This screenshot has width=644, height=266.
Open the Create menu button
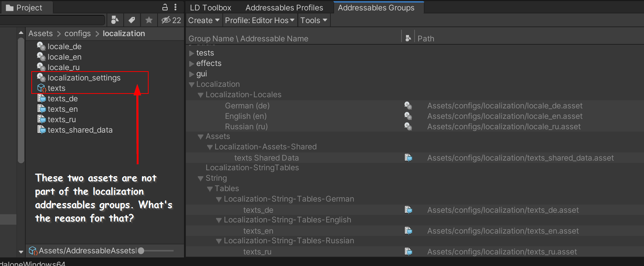click(x=204, y=20)
